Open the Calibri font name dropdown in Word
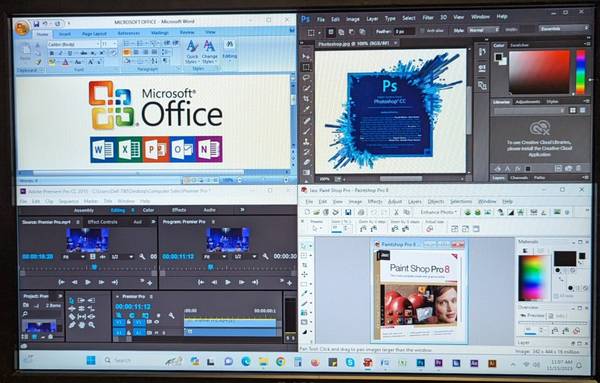 [73, 44]
